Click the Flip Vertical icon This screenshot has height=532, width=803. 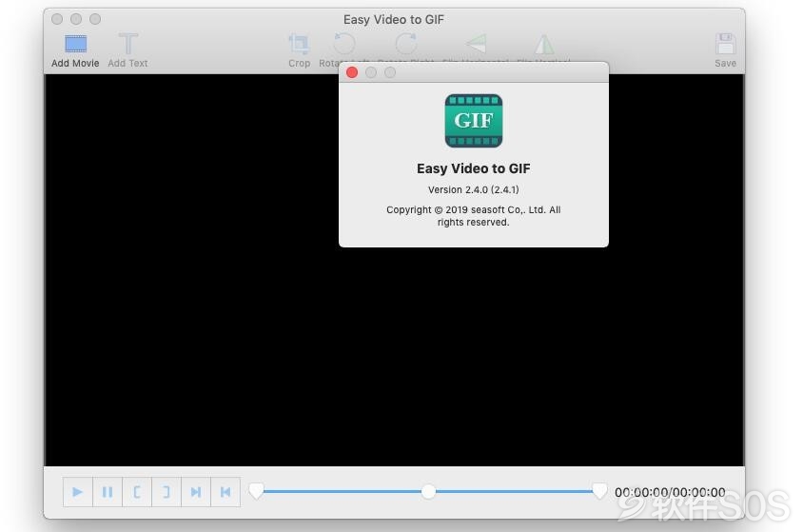point(544,44)
